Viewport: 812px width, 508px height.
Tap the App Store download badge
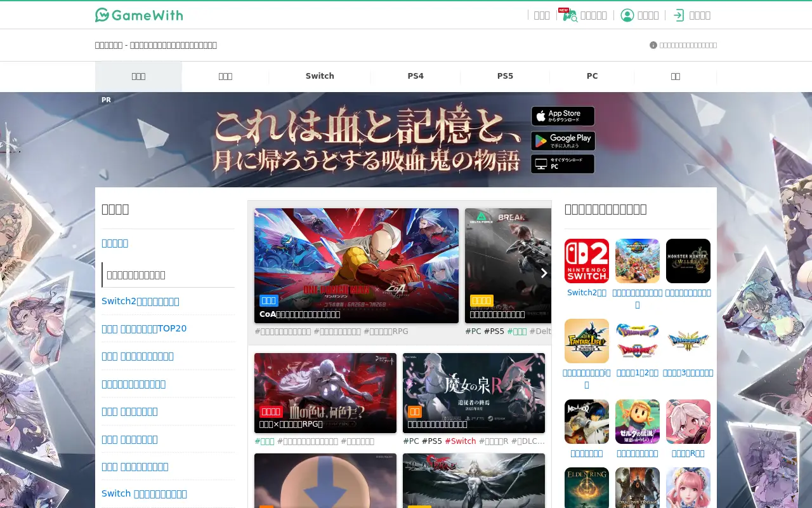coord(563,116)
